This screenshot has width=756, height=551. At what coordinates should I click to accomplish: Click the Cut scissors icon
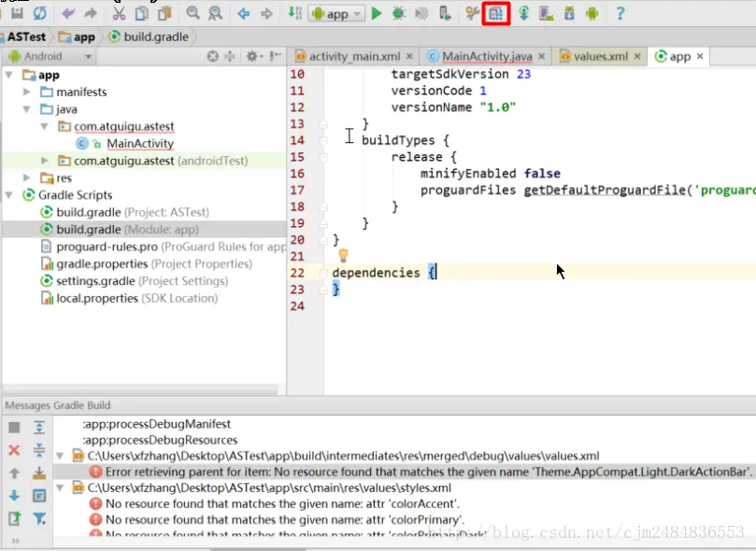pos(119,13)
